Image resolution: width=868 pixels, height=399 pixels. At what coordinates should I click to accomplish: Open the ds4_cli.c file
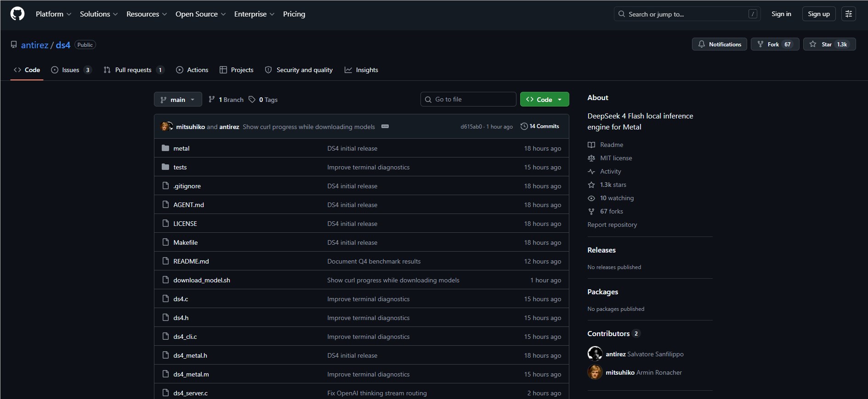coord(185,337)
